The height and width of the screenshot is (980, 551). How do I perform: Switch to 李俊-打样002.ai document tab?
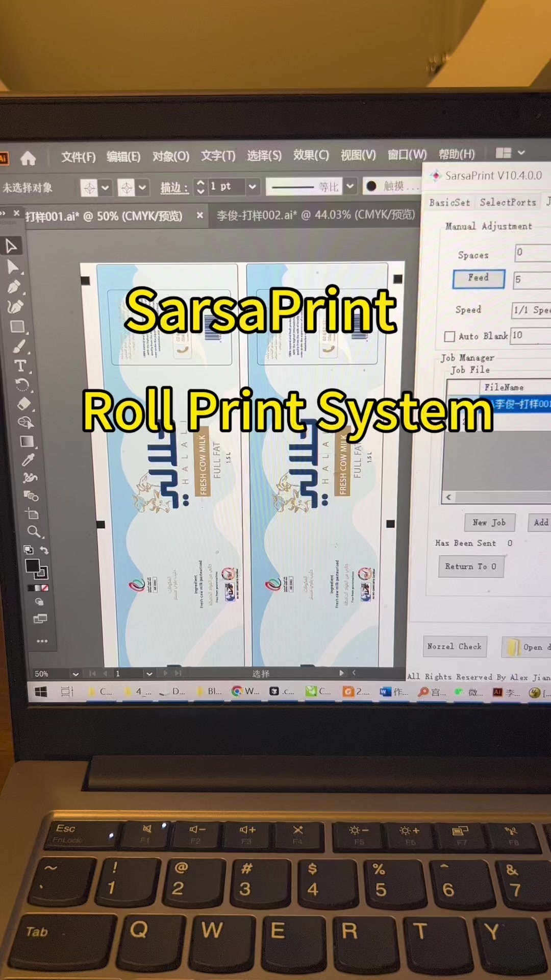tap(316, 215)
